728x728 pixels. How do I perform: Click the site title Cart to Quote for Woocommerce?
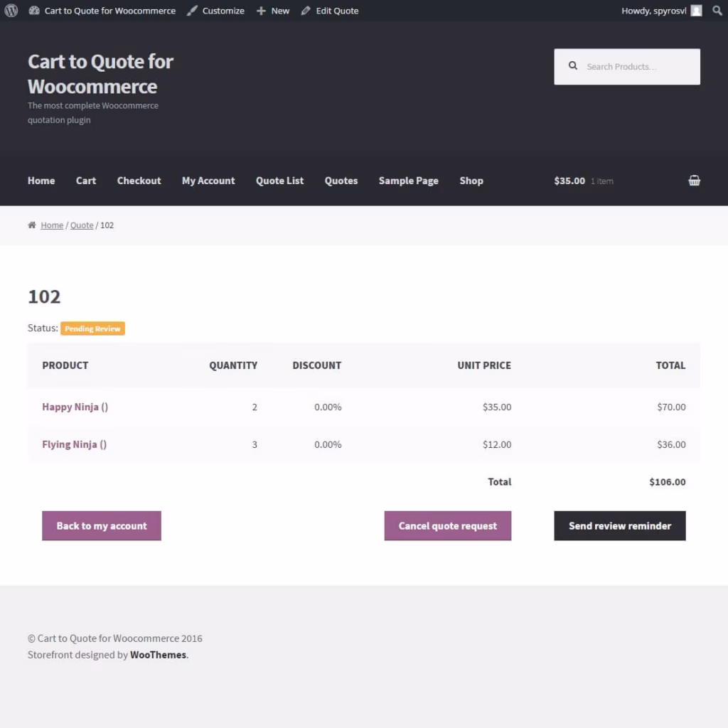tap(100, 74)
